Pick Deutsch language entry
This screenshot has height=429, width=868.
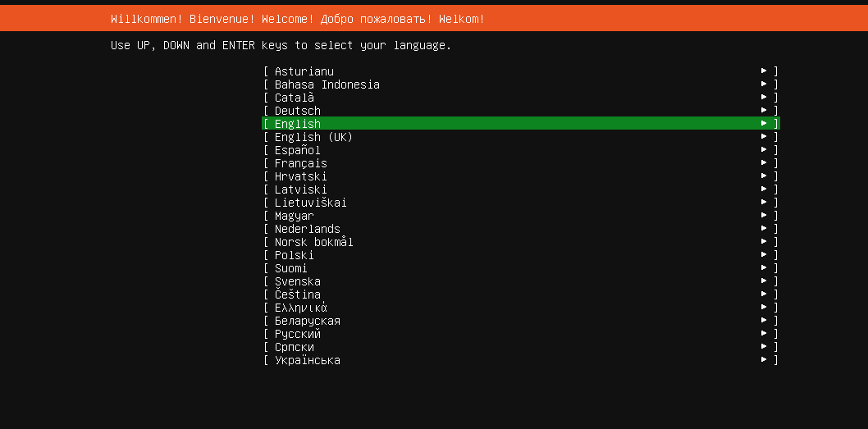pyautogui.click(x=520, y=110)
